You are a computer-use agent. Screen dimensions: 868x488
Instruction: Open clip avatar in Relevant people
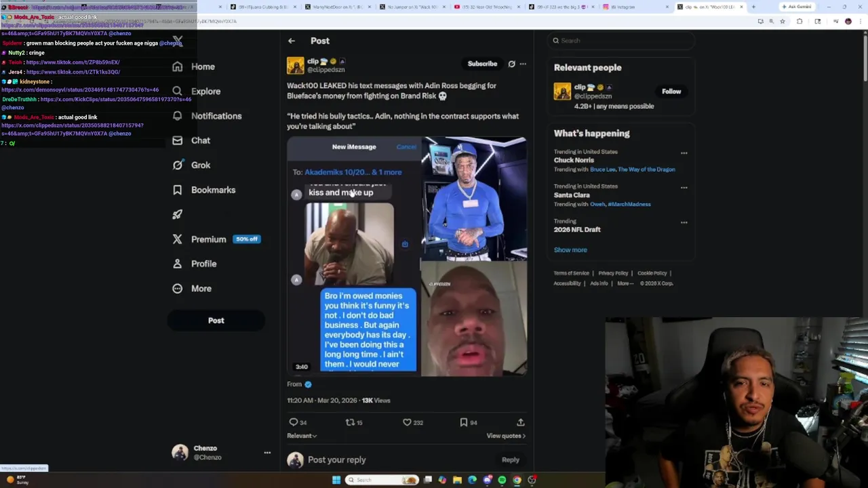562,91
